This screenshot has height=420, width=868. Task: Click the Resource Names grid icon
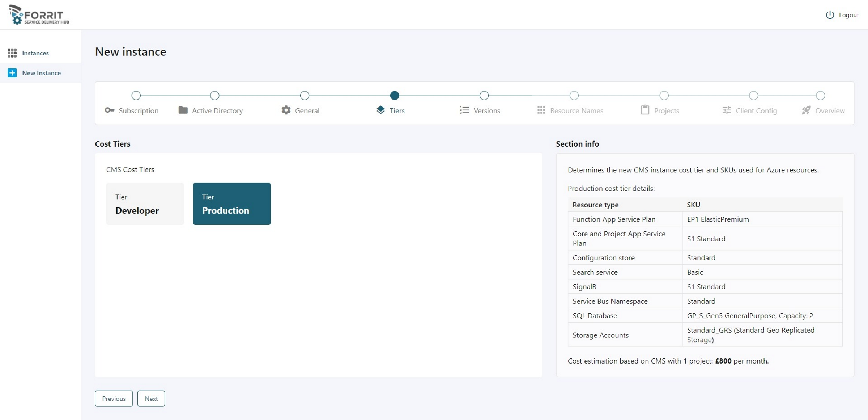pyautogui.click(x=541, y=110)
